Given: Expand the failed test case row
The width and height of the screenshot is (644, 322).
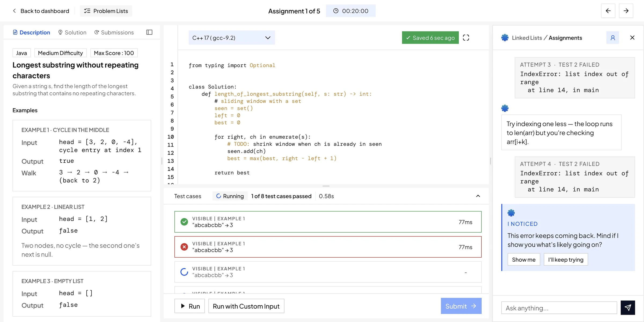Looking at the screenshot, I should click(x=328, y=247).
